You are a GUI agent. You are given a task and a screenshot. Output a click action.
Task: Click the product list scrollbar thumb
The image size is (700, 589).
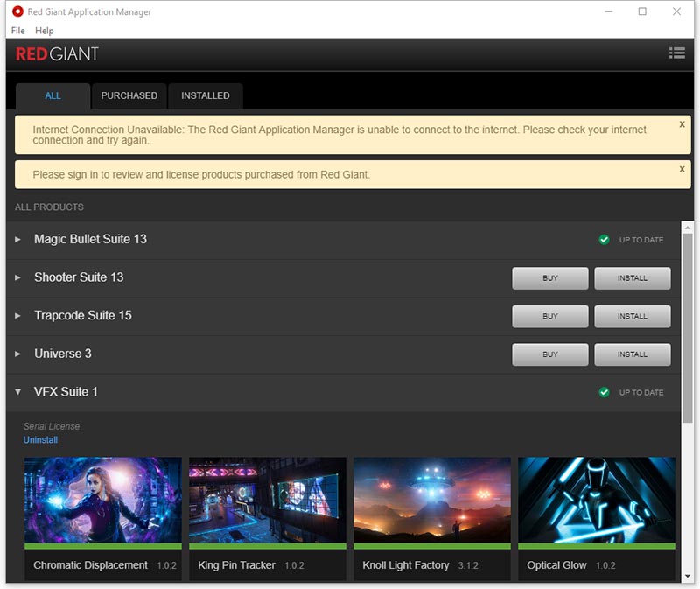pyautogui.click(x=687, y=328)
